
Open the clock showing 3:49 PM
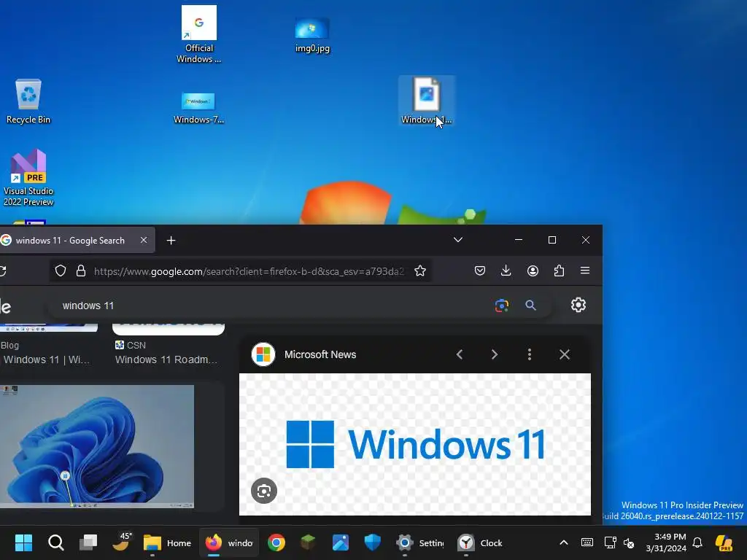(666, 542)
